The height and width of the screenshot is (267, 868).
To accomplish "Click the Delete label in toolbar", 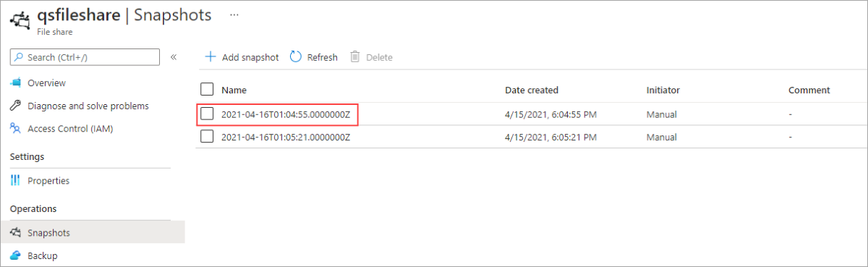I will [x=379, y=58].
